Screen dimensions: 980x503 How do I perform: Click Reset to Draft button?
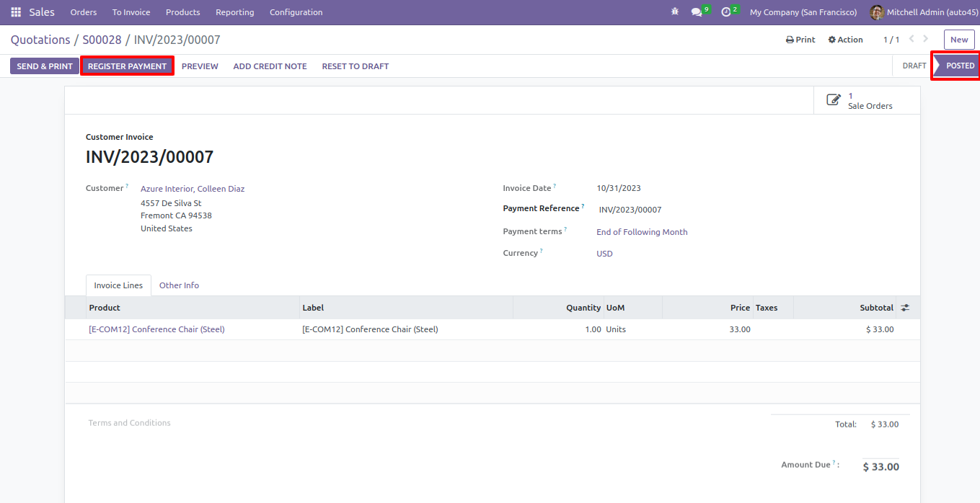click(x=356, y=66)
